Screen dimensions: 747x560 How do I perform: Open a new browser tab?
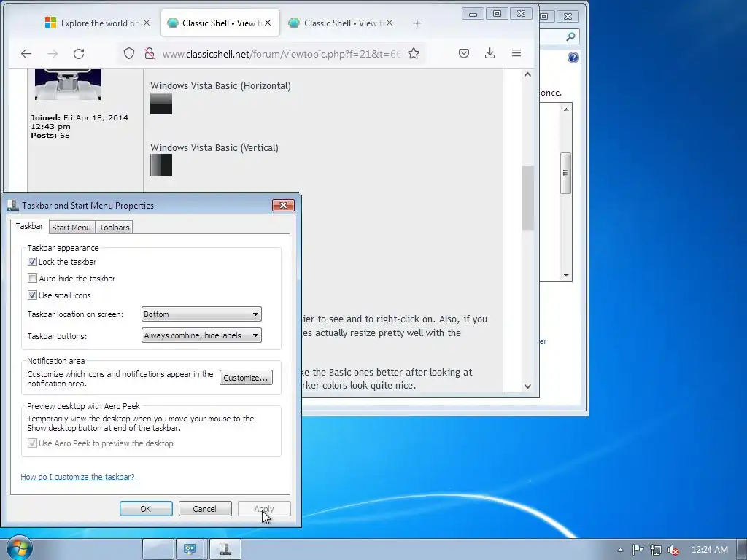point(417,23)
